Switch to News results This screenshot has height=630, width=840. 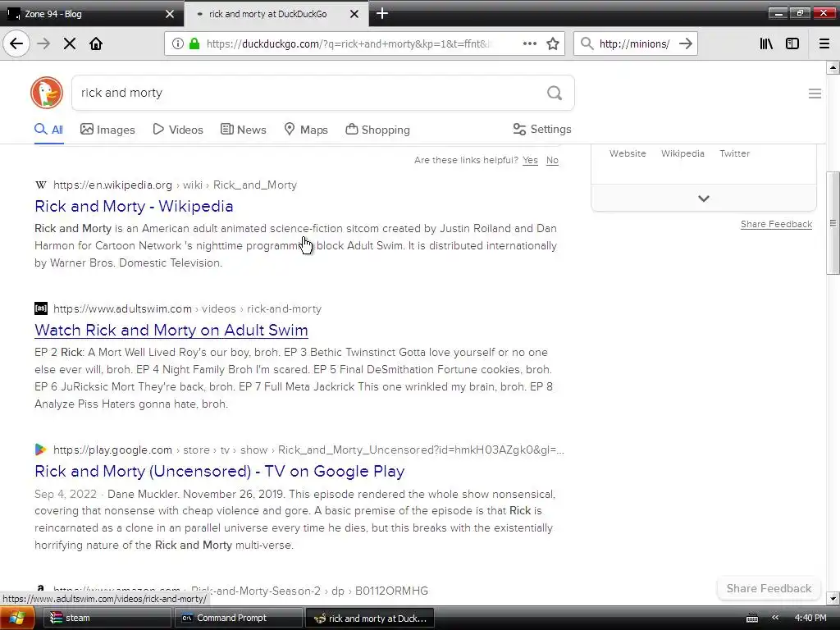point(243,130)
